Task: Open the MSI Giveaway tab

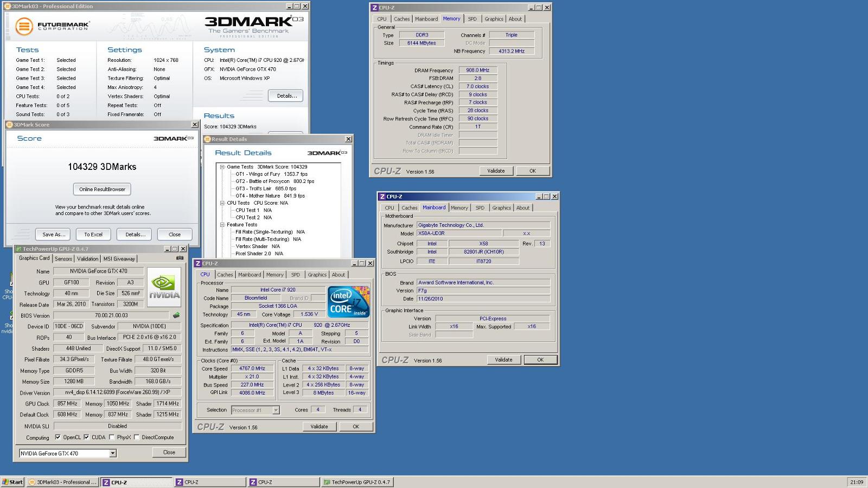Action: pos(119,259)
